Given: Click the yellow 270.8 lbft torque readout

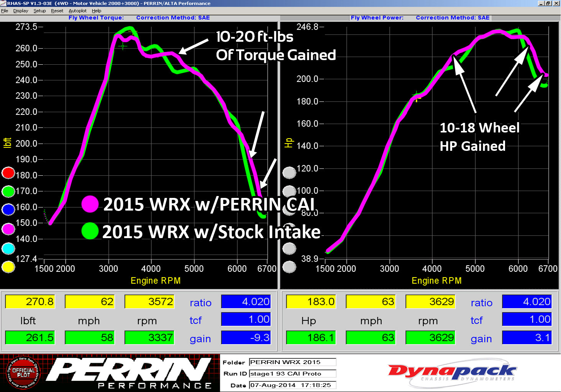Looking at the screenshot, I should (x=30, y=302).
